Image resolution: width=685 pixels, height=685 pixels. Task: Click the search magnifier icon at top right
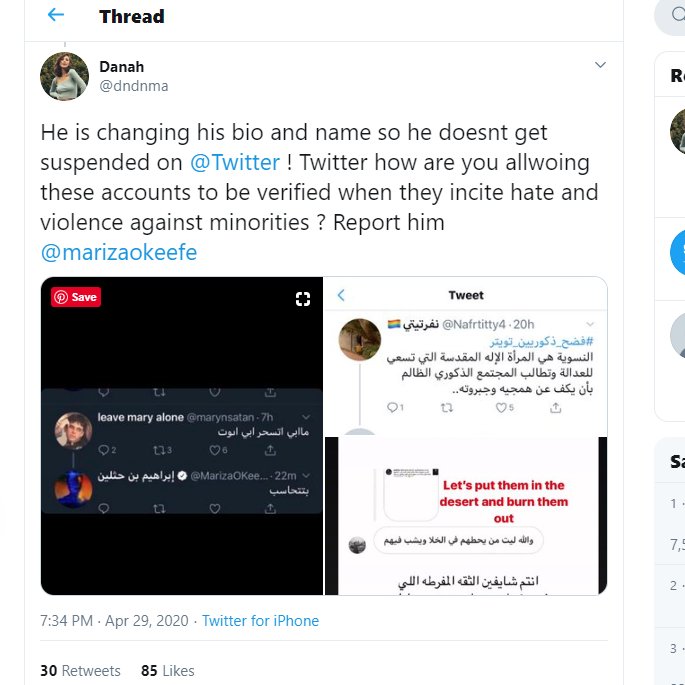678,14
